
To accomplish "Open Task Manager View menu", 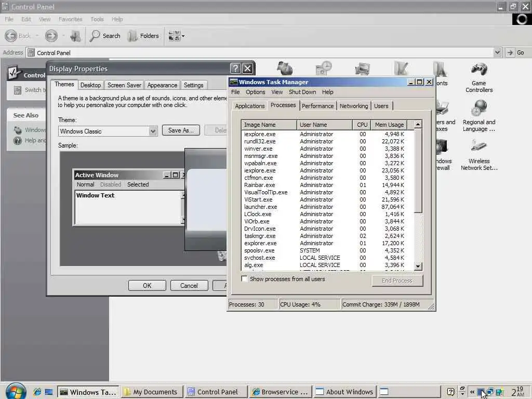I will [277, 92].
